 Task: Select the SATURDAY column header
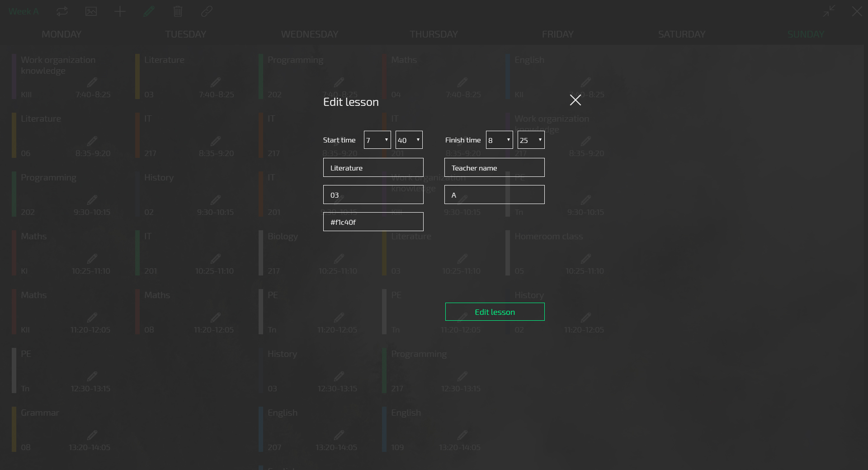681,34
